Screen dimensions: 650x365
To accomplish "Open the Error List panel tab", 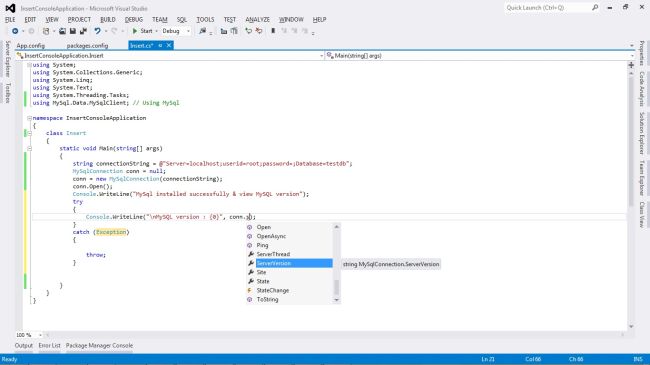I will point(49,346).
